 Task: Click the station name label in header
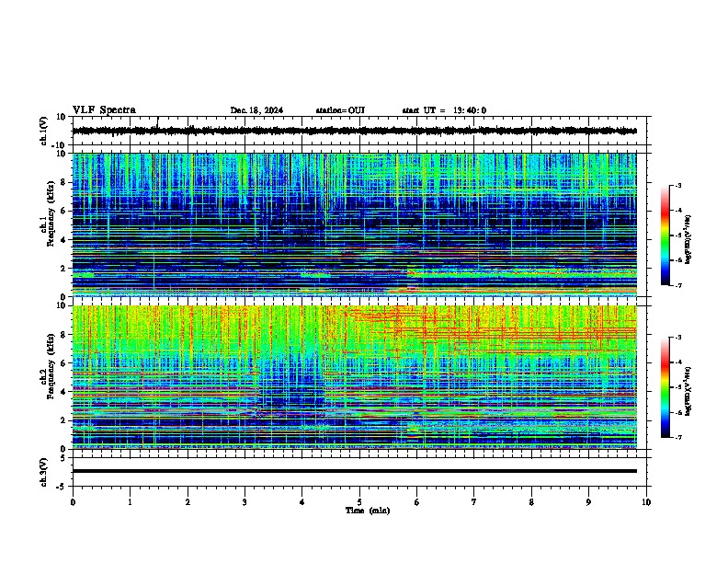[340, 110]
